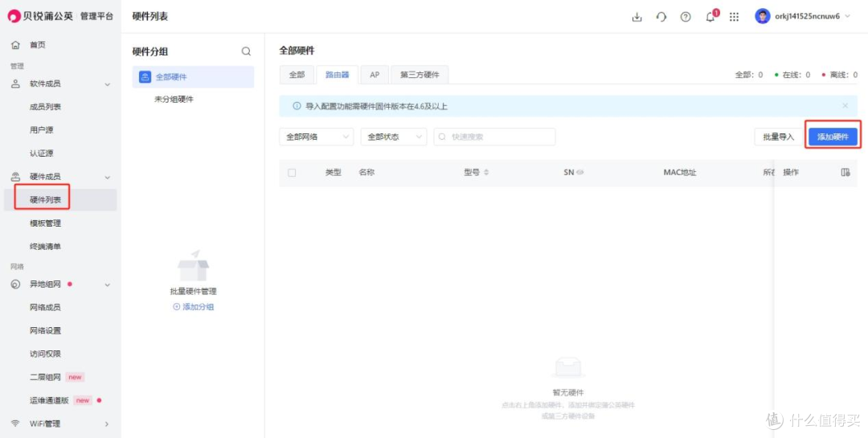This screenshot has height=438, width=868.
Task: Collapse the 软件成员 menu chevron
Action: tap(108, 84)
